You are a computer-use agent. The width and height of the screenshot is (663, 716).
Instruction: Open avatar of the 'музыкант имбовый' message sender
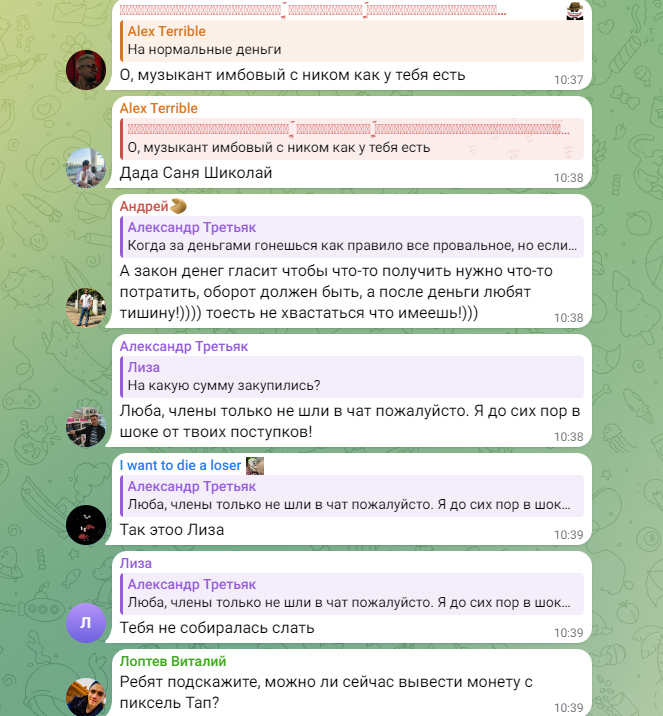click(86, 69)
